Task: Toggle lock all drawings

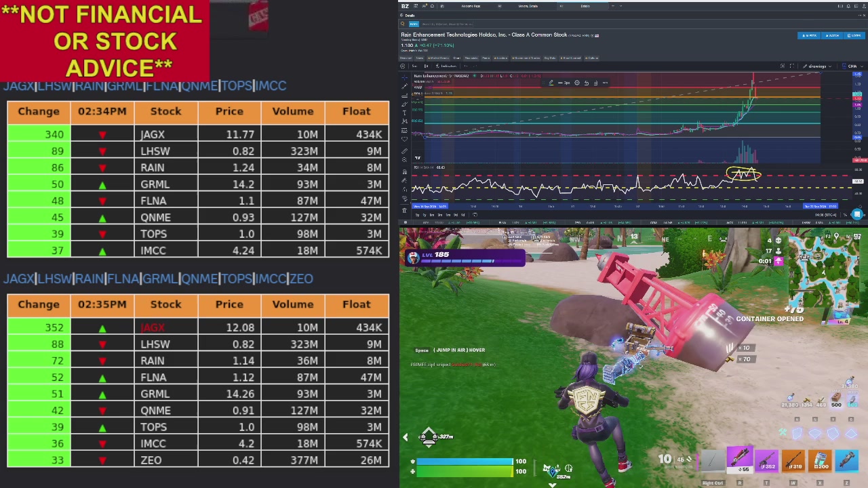Action: click(x=405, y=189)
